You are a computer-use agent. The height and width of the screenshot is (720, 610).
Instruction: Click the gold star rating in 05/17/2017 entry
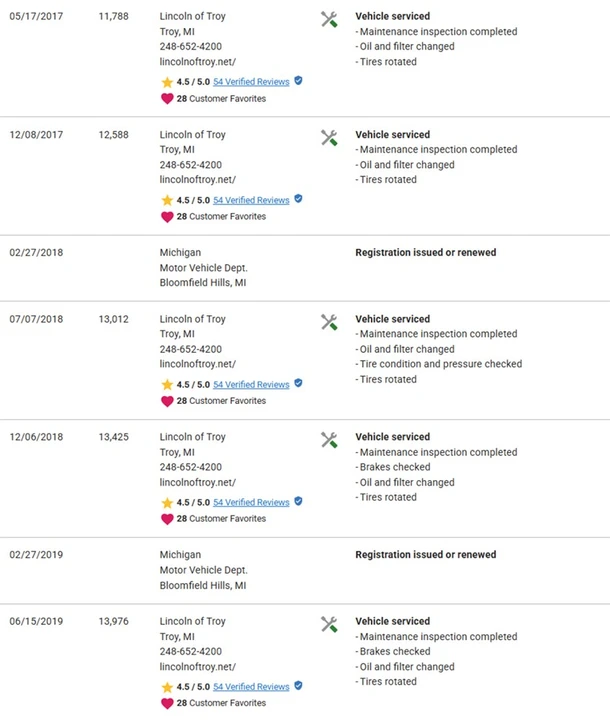(167, 82)
